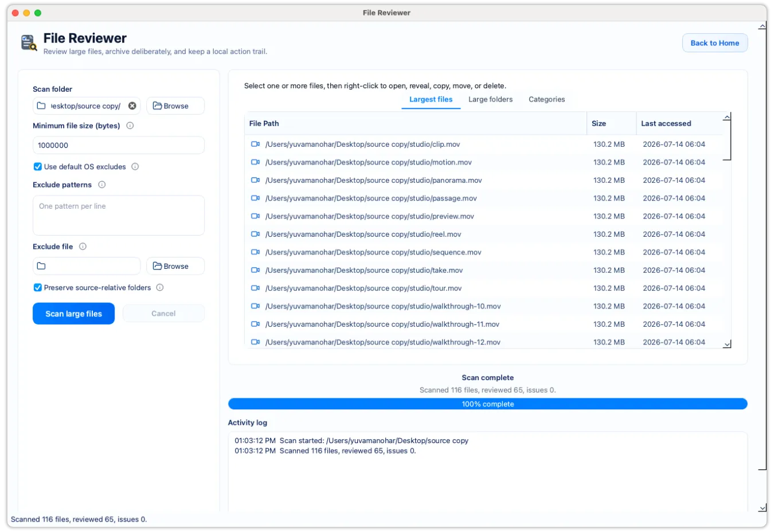Switch to the Large folders tab
Screen dimensions: 774x532
pyautogui.click(x=491, y=99)
